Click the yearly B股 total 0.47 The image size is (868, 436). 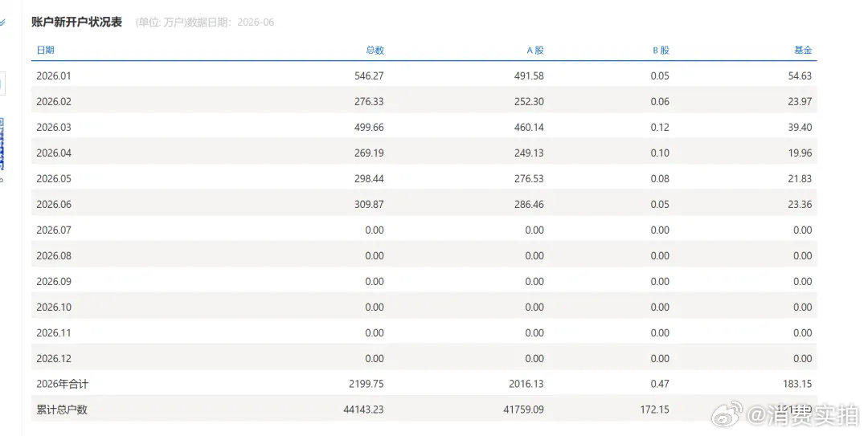(660, 384)
